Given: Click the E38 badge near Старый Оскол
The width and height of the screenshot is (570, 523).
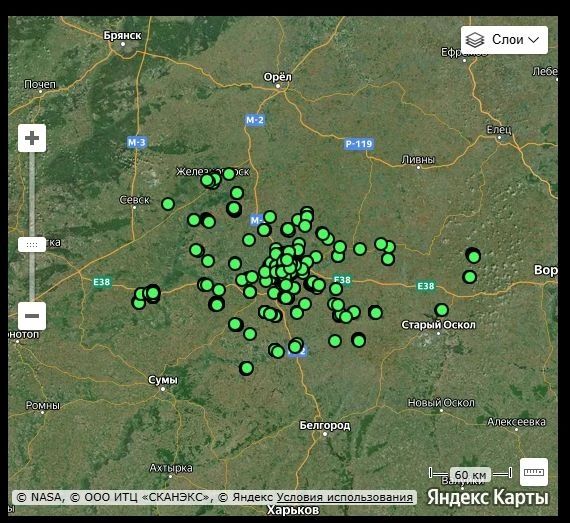Looking at the screenshot, I should pyautogui.click(x=426, y=286).
